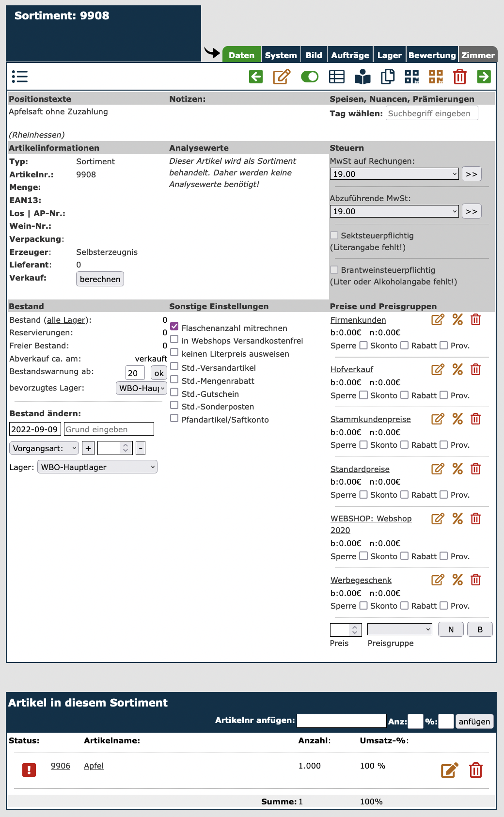Open the Stammkundenpreise link
This screenshot has height=817, width=504.
[370, 419]
